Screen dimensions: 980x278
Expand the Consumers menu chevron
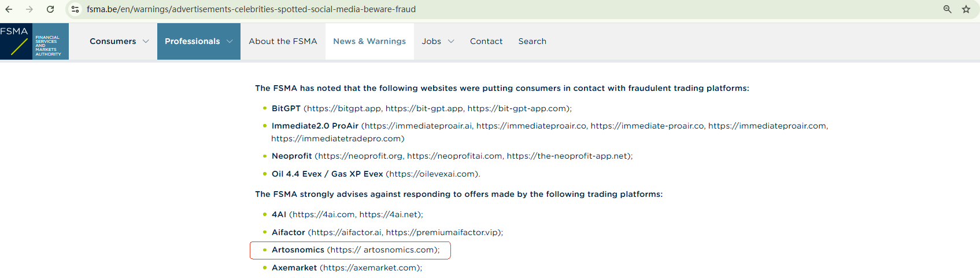(146, 41)
